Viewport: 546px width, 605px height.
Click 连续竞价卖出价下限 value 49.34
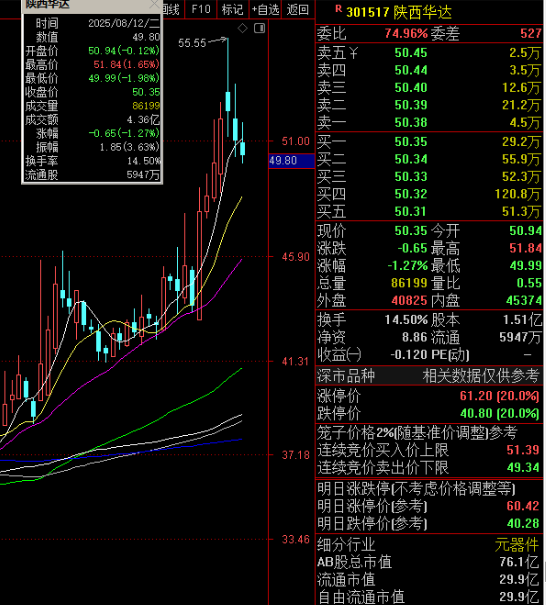(x=523, y=468)
